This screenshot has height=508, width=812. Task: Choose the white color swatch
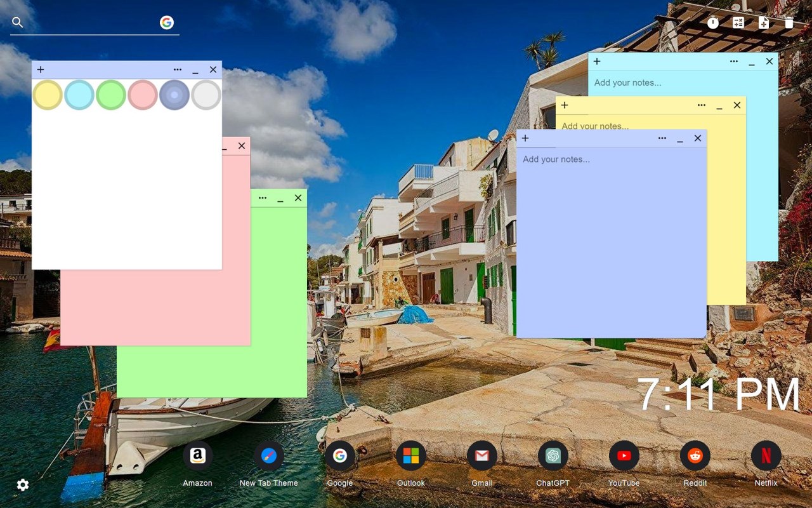206,95
